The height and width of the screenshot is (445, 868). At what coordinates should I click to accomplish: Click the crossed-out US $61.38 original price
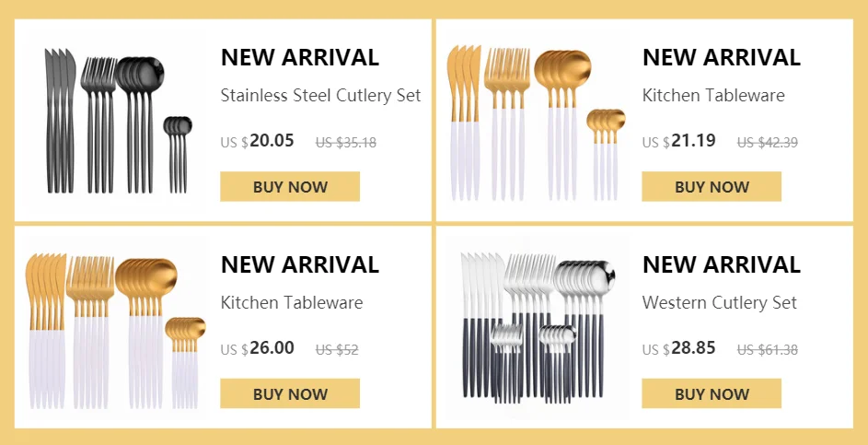(x=768, y=350)
